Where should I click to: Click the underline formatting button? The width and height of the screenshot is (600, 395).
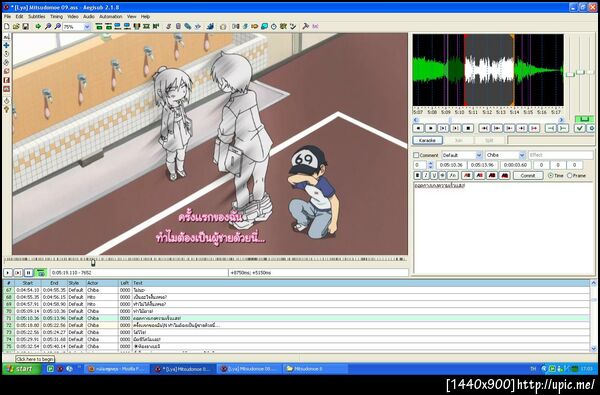point(434,175)
